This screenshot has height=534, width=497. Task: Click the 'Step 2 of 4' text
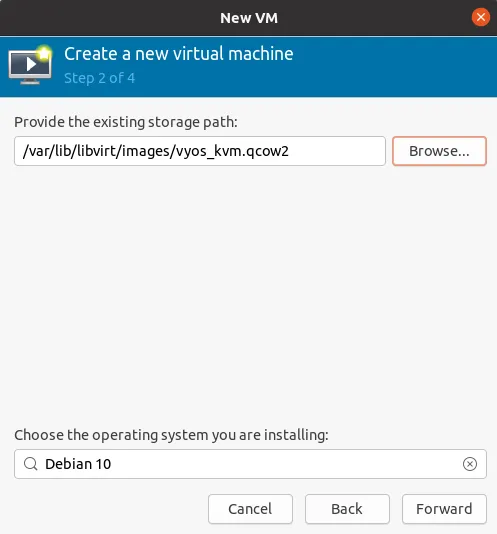(x=99, y=78)
